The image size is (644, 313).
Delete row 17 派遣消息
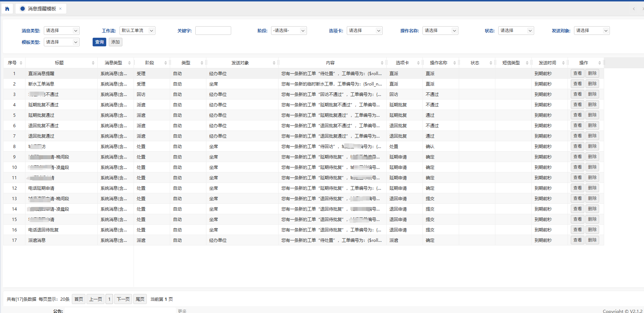tap(592, 240)
